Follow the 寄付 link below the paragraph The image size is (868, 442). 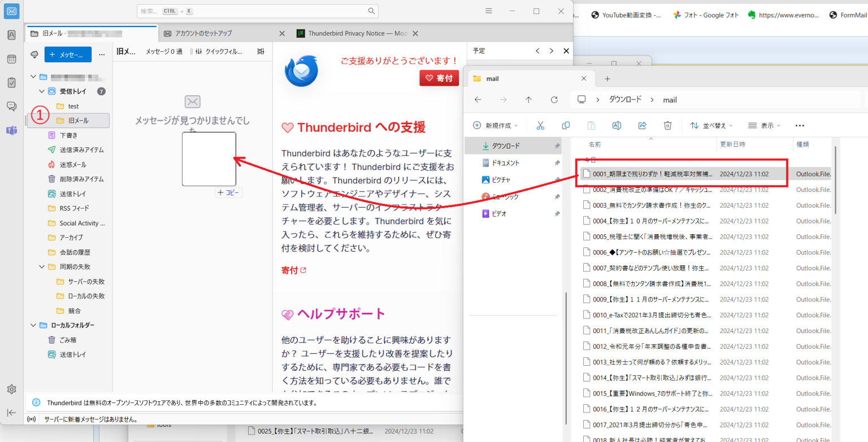293,270
